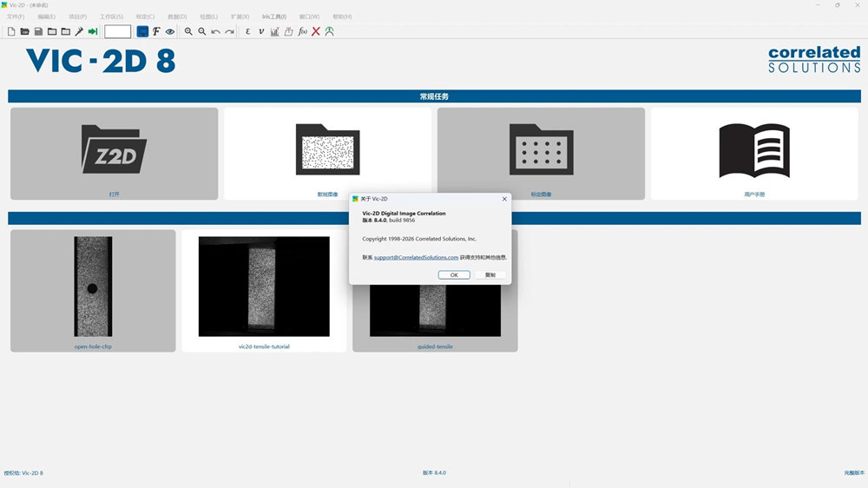Viewport: 868px width, 488px height.
Task: Click the 'Vic-2D Digital Image Correlation' heading text
Action: point(404,214)
